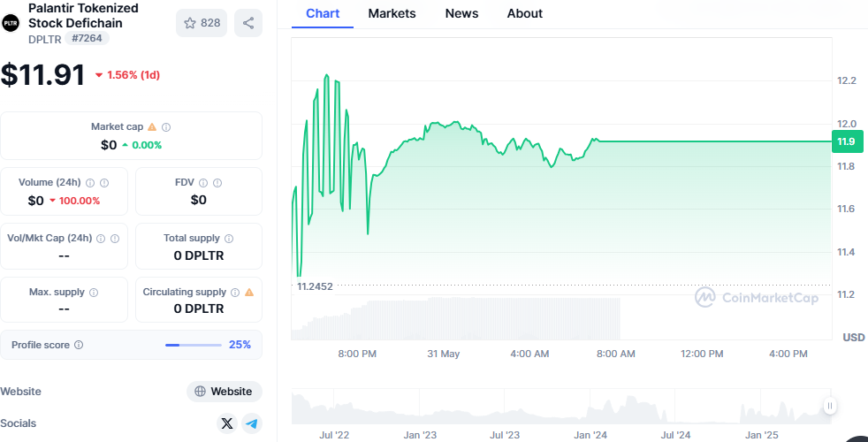Open the News tab
The height and width of the screenshot is (442, 868).
coord(461,13)
